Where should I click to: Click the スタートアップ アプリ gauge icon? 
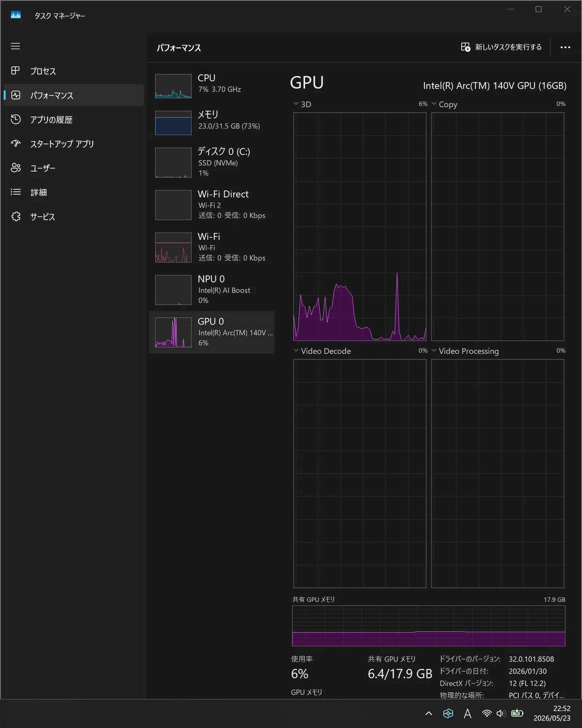16,144
